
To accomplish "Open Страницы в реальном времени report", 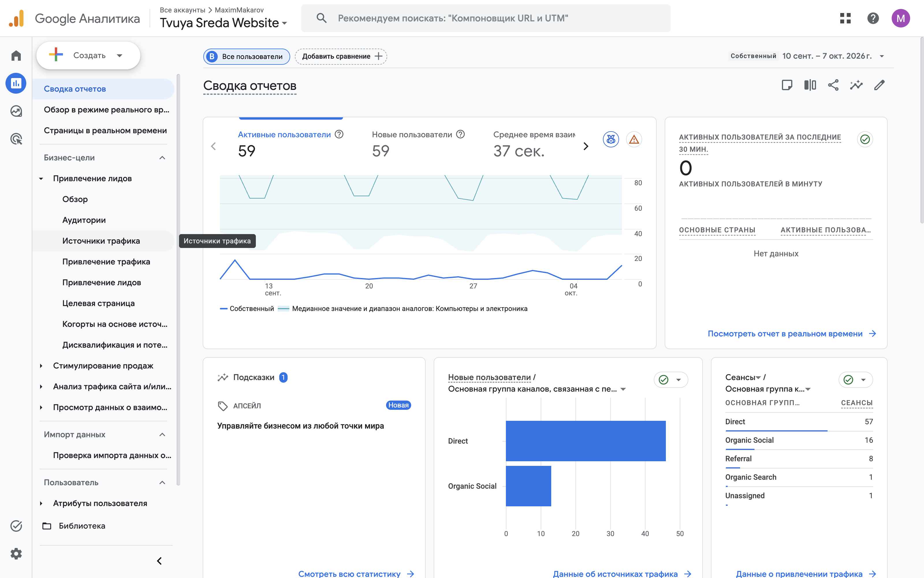I will point(105,130).
